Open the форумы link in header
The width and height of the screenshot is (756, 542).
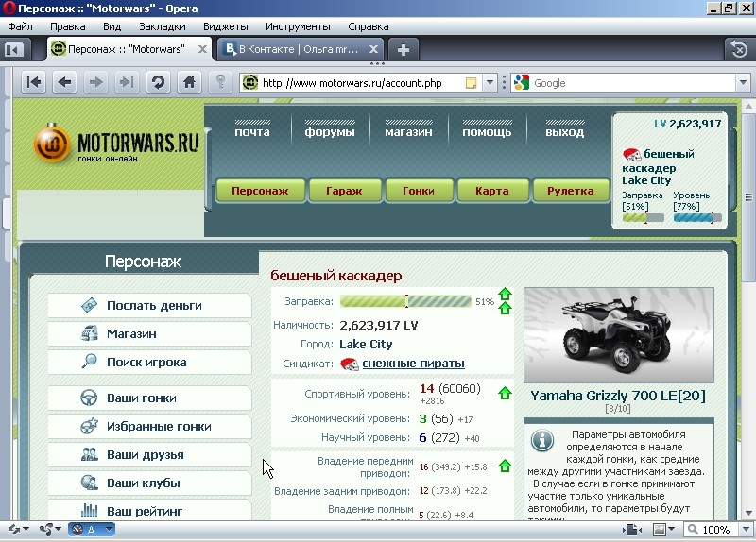pos(330,131)
